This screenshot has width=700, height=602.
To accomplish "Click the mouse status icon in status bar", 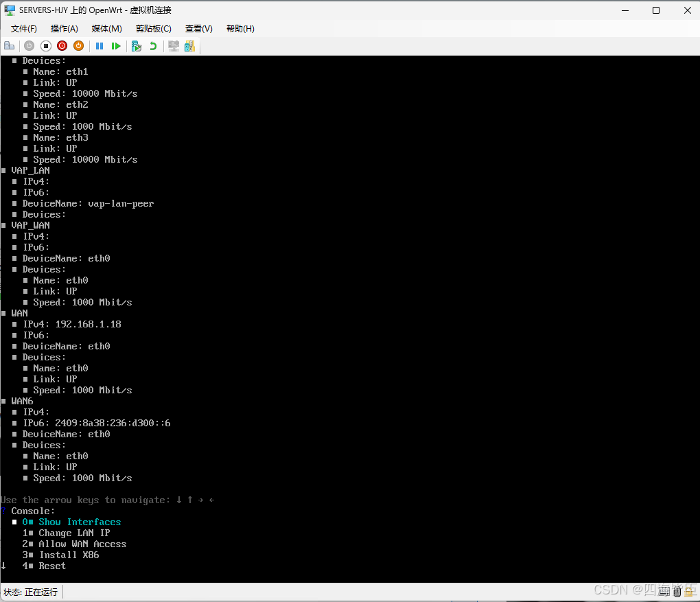I will tap(677, 592).
